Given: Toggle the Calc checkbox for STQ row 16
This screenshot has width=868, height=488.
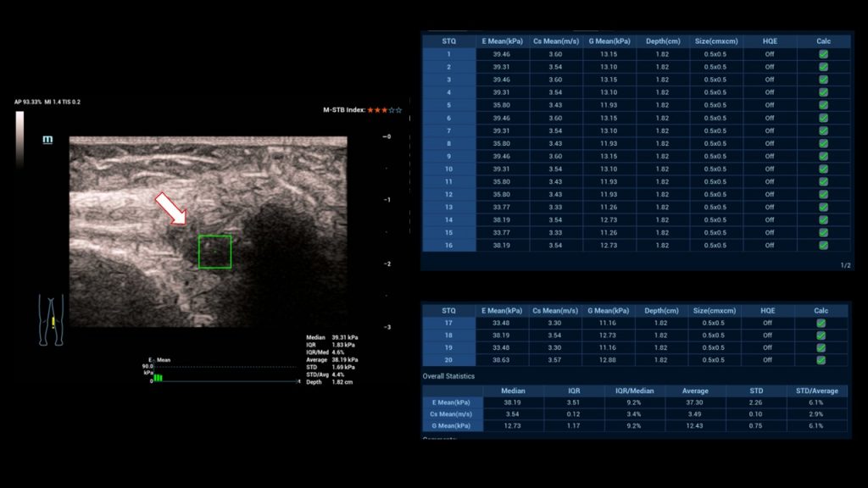Looking at the screenshot, I should pyautogui.click(x=823, y=245).
